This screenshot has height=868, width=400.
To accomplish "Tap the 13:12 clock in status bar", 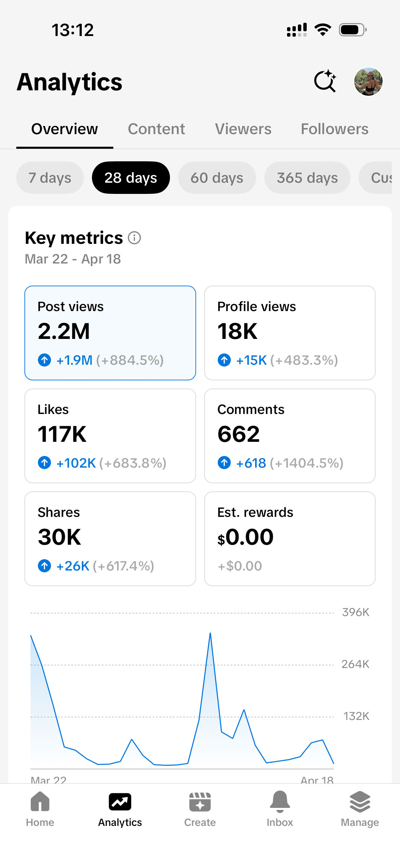I will [x=73, y=30].
